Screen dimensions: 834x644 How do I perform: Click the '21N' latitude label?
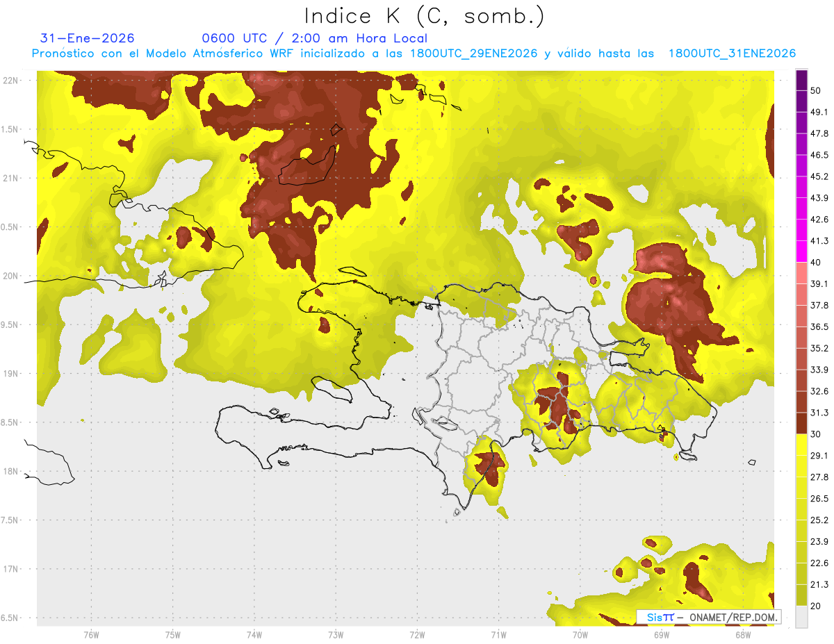11,178
